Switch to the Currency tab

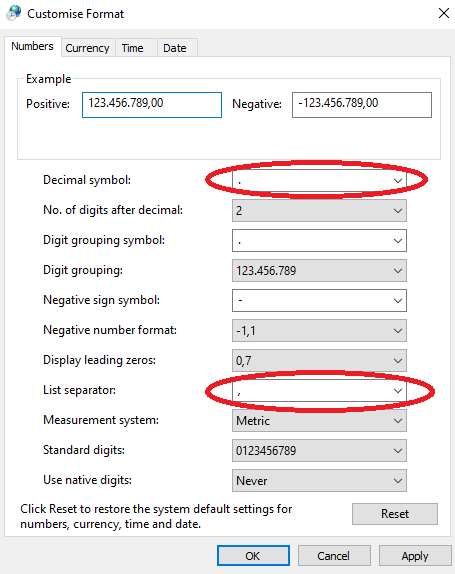click(x=88, y=48)
